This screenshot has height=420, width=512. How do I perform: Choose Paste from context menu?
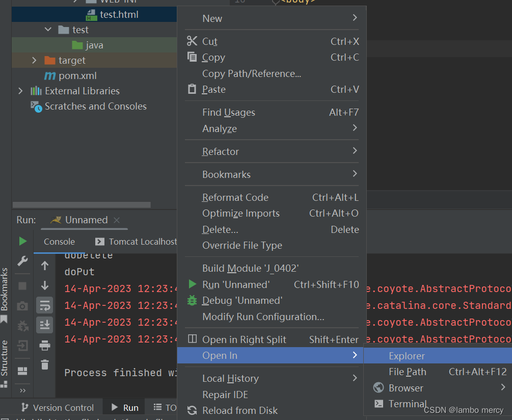(272, 89)
